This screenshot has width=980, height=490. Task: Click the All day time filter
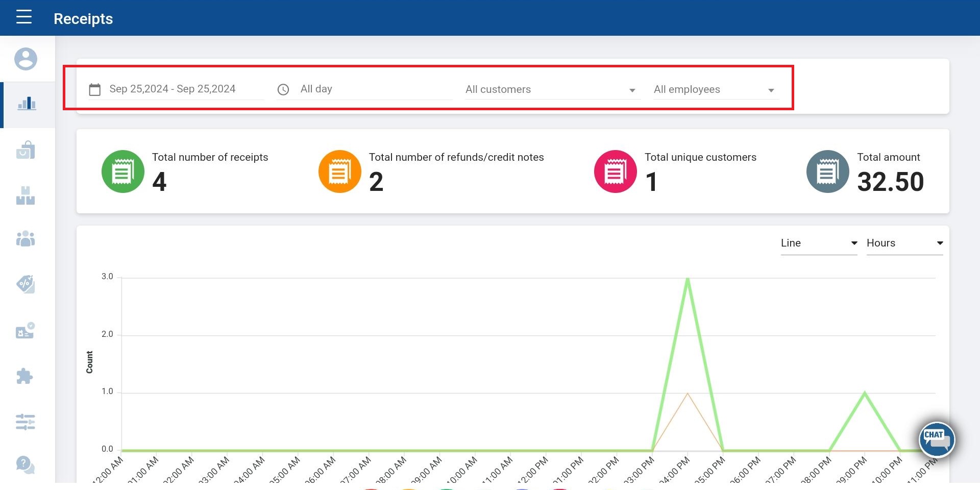click(x=316, y=89)
